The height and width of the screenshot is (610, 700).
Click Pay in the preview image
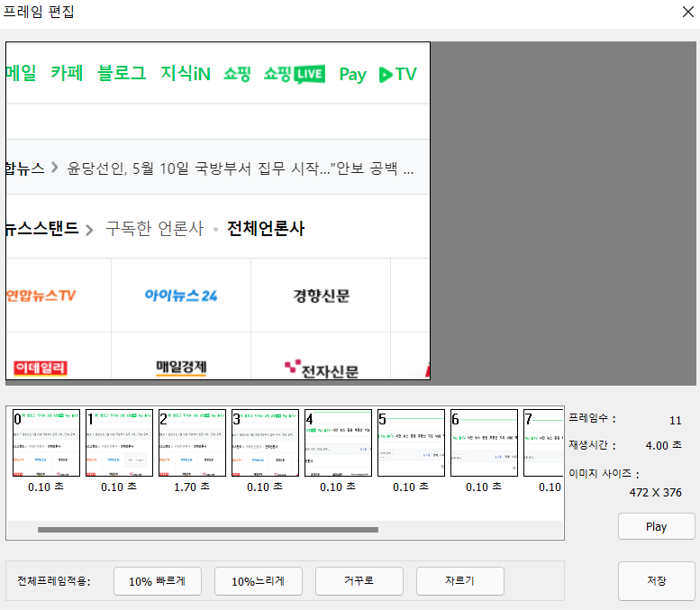(x=352, y=75)
